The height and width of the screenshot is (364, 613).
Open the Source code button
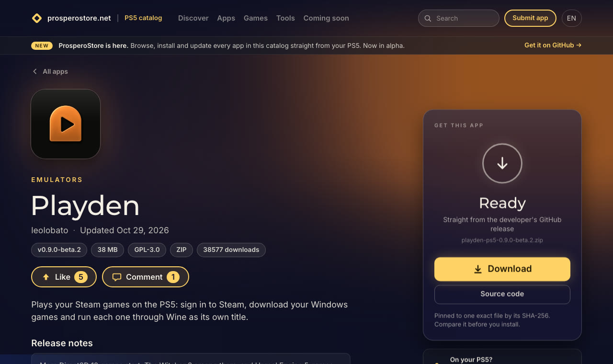point(502,294)
